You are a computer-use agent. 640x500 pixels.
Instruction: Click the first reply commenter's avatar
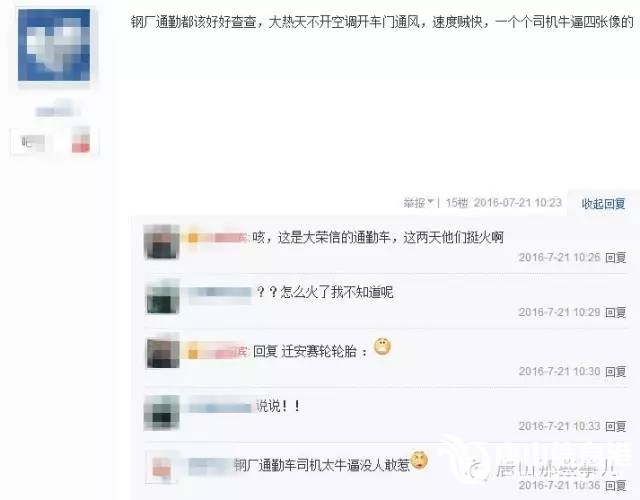point(162,242)
